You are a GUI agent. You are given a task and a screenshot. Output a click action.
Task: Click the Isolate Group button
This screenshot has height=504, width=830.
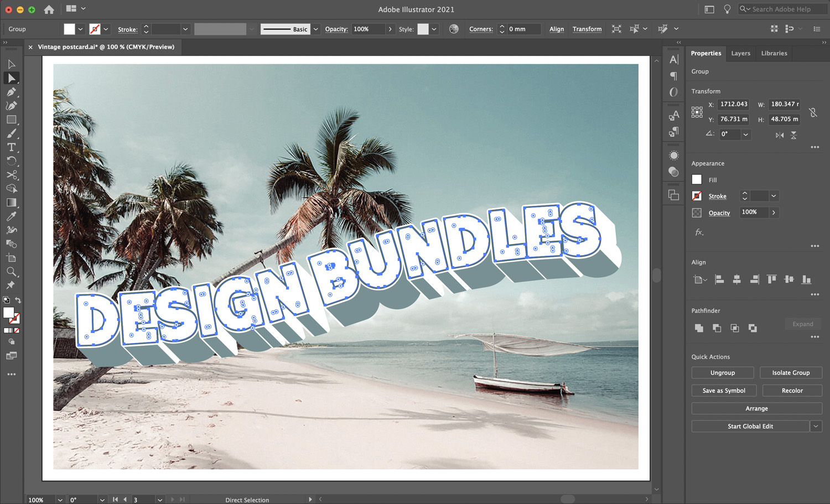click(791, 373)
